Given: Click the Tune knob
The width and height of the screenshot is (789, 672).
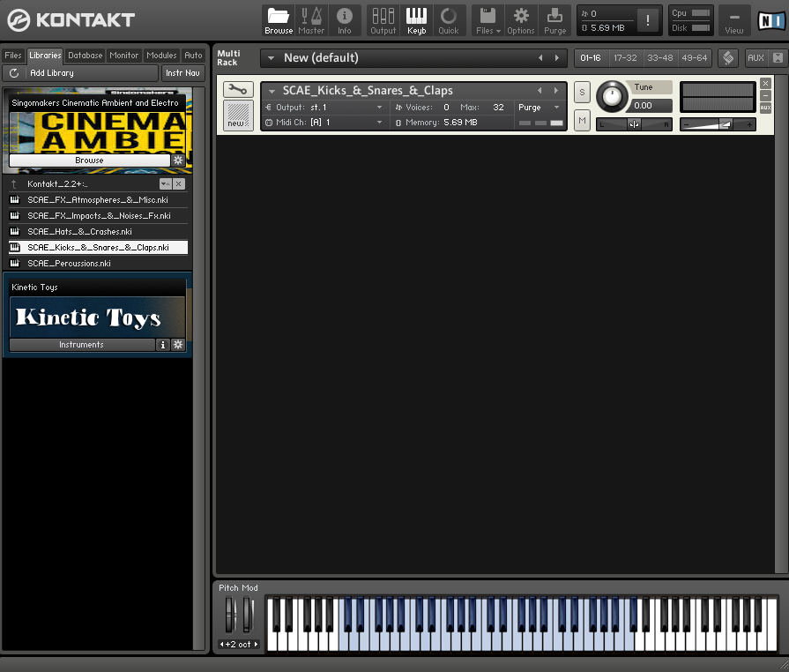Looking at the screenshot, I should pyautogui.click(x=612, y=96).
